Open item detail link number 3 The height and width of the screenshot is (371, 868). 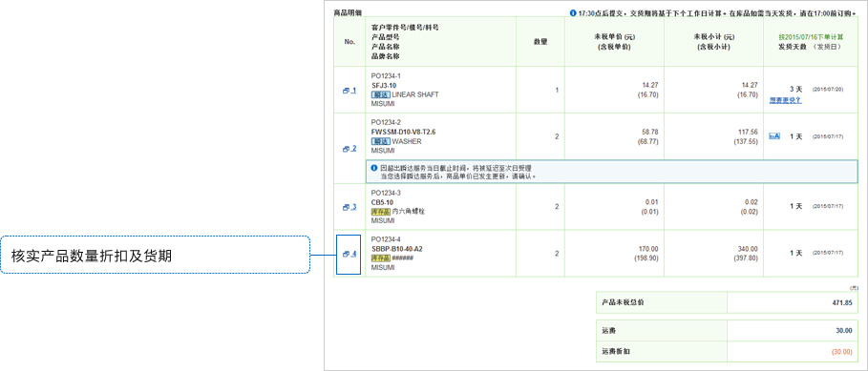[349, 207]
